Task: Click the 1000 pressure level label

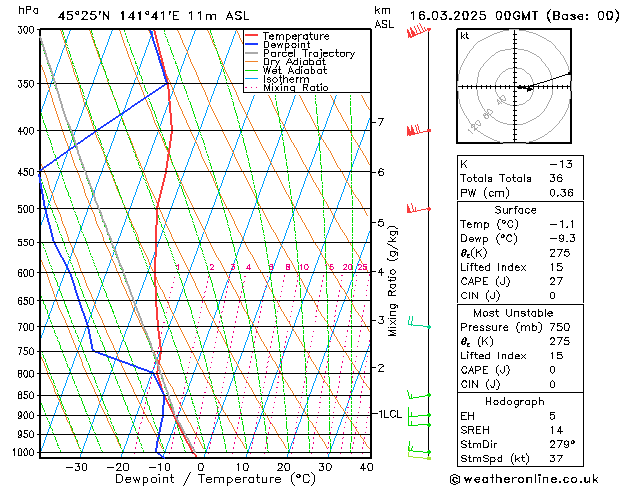Action: coord(25,452)
